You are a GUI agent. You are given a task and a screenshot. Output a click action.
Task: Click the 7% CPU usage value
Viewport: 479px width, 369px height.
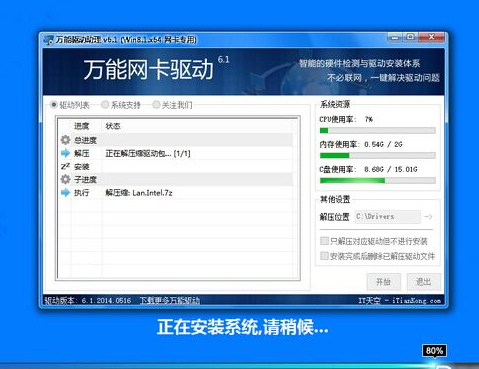point(369,119)
